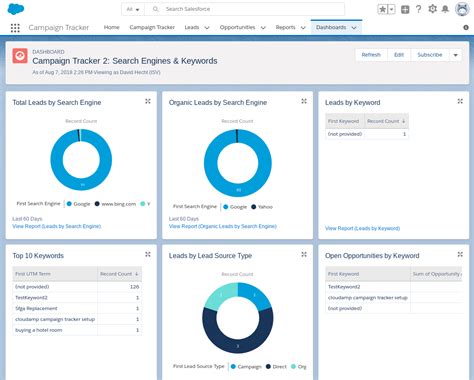This screenshot has width=474, height=380.
Task: Open the Leads tab dropdown chevron
Action: [x=207, y=28]
